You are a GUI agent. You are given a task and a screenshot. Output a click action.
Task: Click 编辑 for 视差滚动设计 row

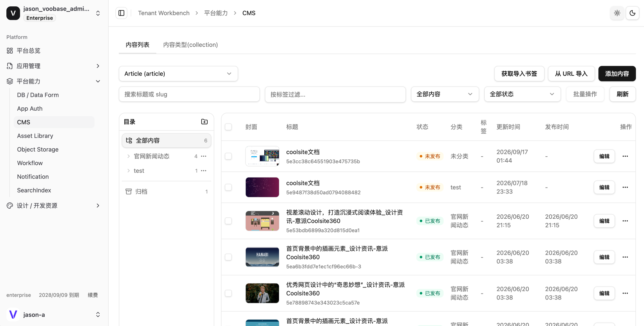[x=604, y=221]
